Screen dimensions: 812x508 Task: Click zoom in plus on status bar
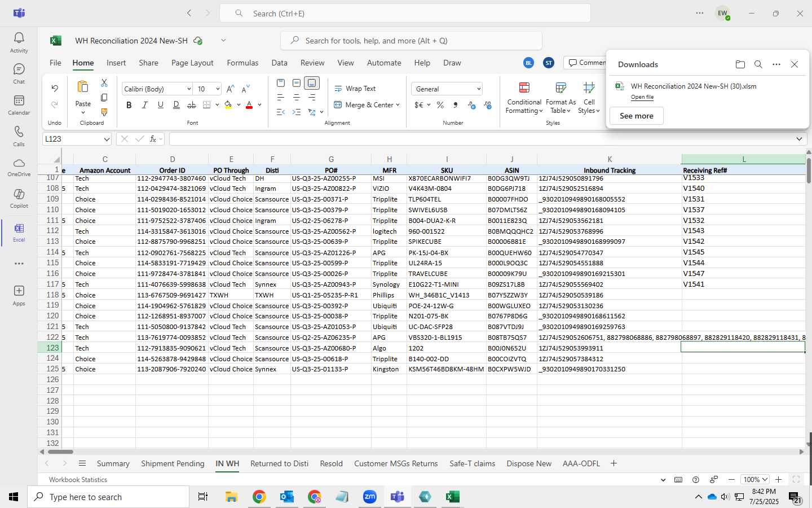pos(778,480)
